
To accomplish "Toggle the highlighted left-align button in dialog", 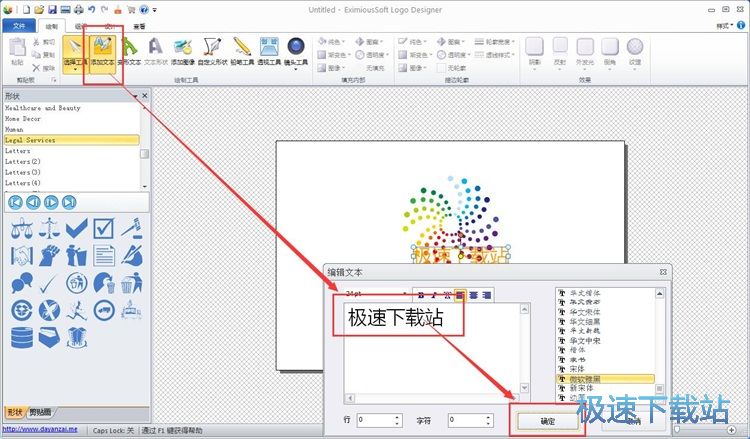I will (460, 295).
